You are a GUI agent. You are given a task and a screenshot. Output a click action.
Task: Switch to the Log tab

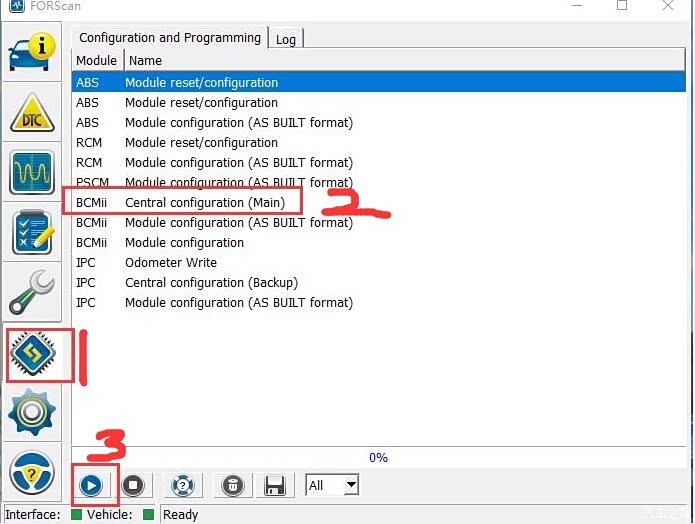coord(285,39)
